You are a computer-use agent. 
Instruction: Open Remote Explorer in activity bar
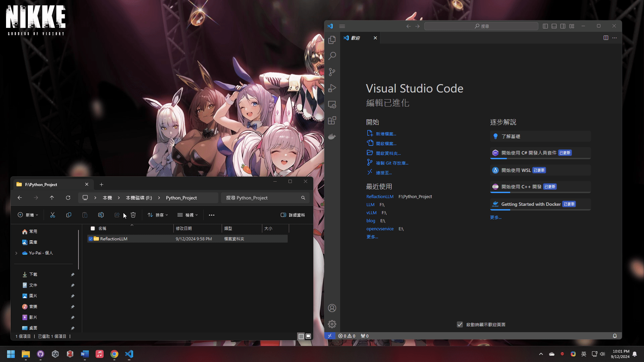tap(332, 105)
